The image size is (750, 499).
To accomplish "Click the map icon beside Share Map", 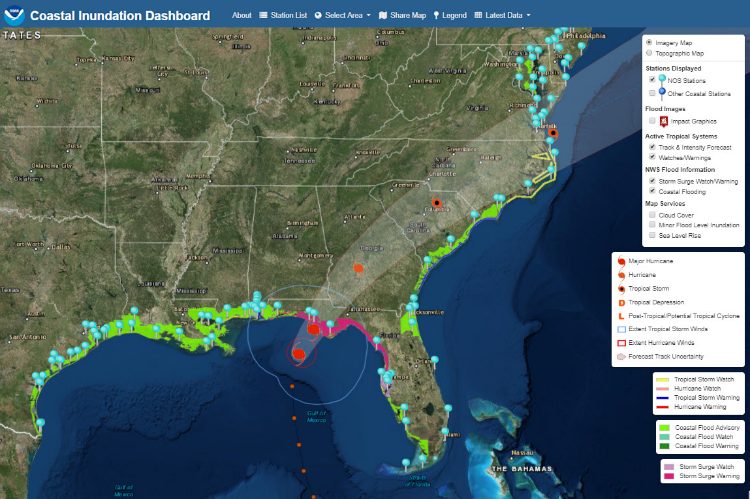I will tap(383, 15).
